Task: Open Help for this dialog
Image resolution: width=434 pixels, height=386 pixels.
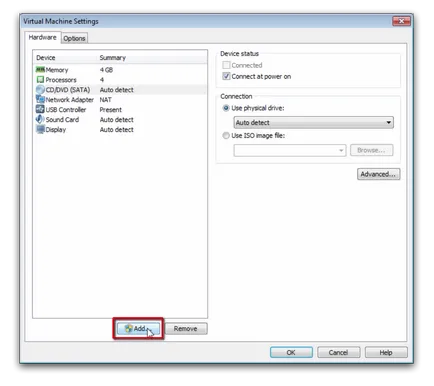Action: tap(386, 352)
